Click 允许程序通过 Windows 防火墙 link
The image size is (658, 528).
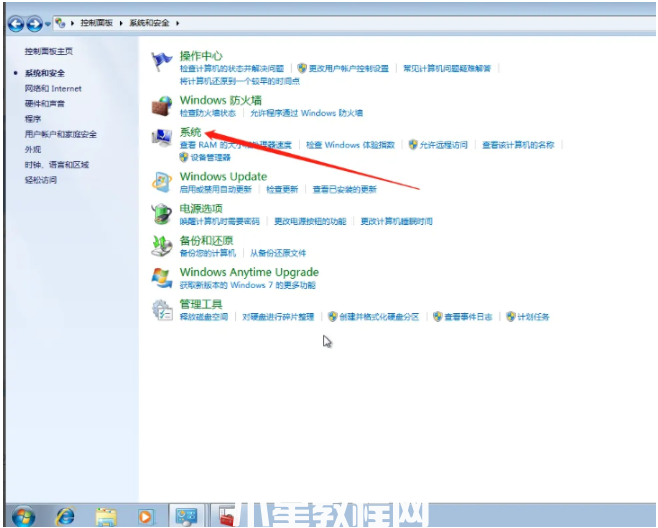[x=306, y=113]
